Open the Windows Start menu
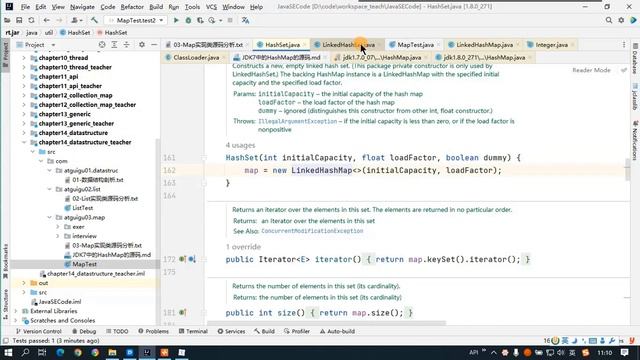 coord(8,352)
